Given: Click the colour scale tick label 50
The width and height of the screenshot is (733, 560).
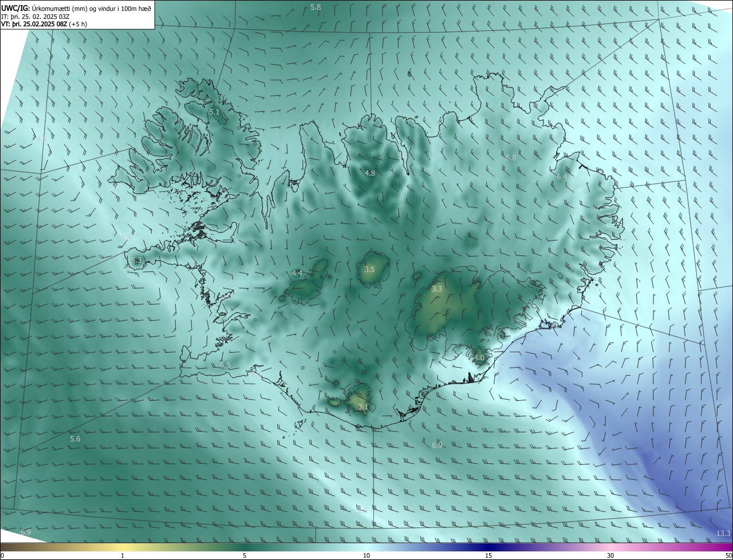Looking at the screenshot, I should (x=728, y=555).
